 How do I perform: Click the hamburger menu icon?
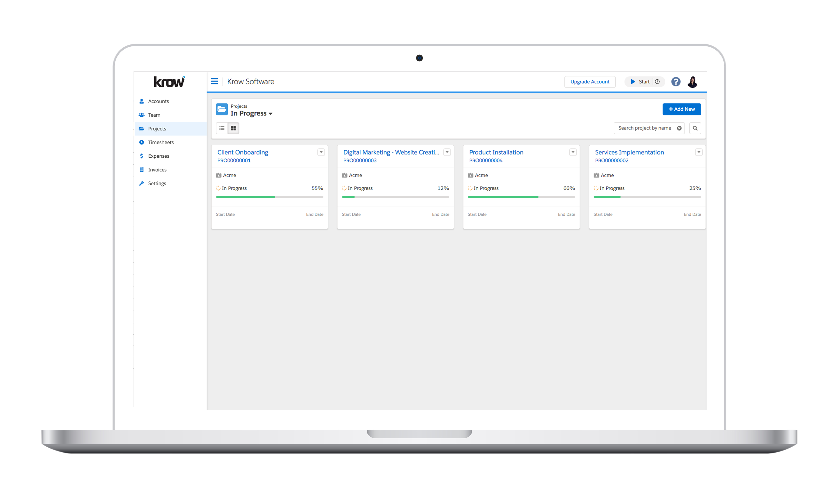point(215,82)
